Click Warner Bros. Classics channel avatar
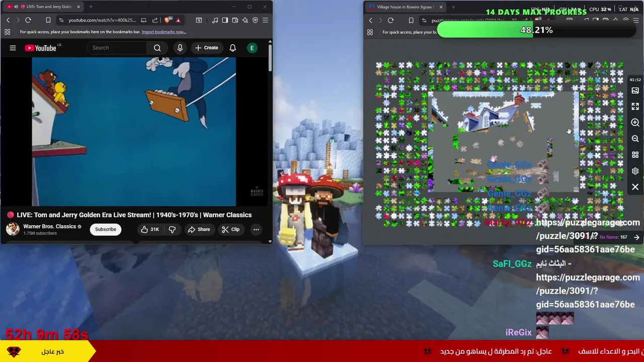The width and height of the screenshot is (644, 362). 13,229
